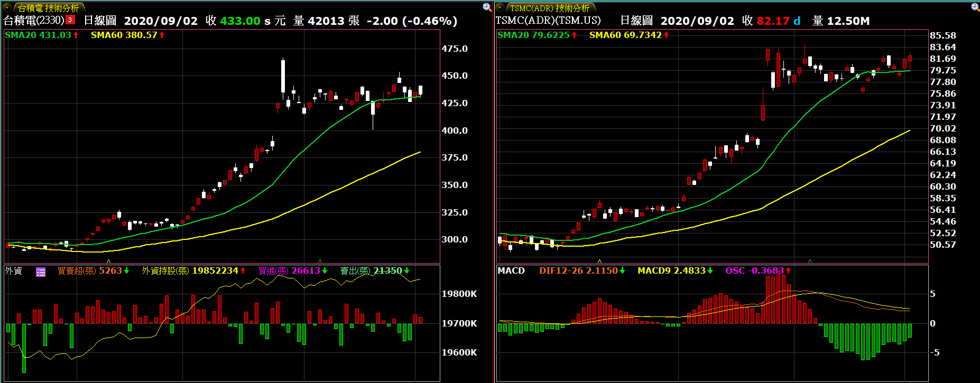Click DIF12-26 2.1150 value
This screenshot has height=383, width=980.
(x=582, y=270)
